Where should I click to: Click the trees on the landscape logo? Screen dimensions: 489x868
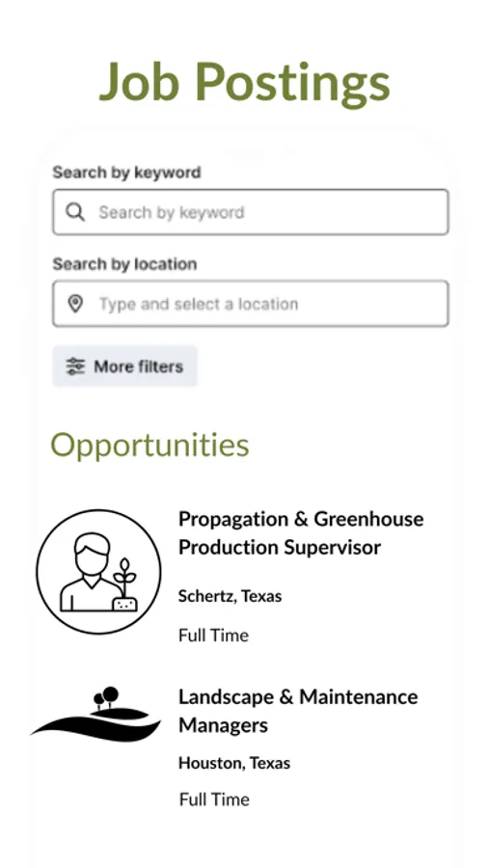106,698
